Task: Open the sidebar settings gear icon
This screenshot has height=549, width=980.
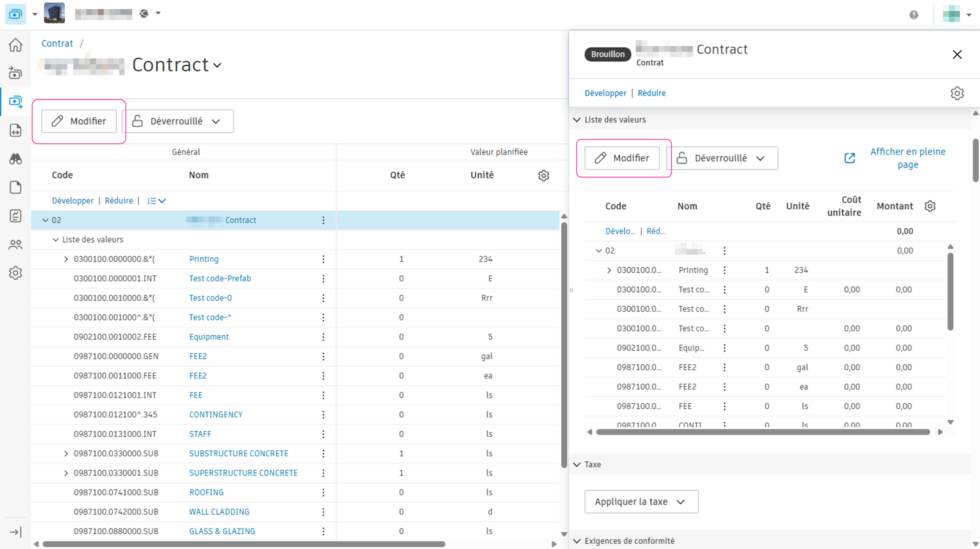Action: [15, 273]
